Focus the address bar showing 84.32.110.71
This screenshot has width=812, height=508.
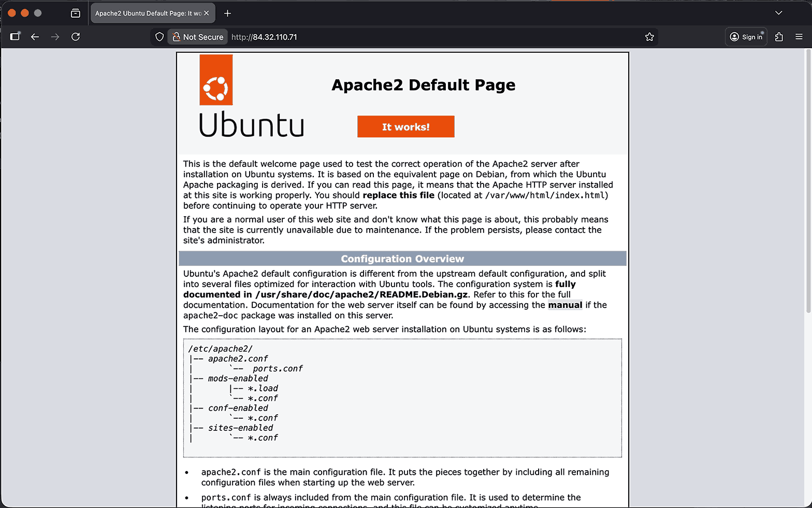[414, 37]
